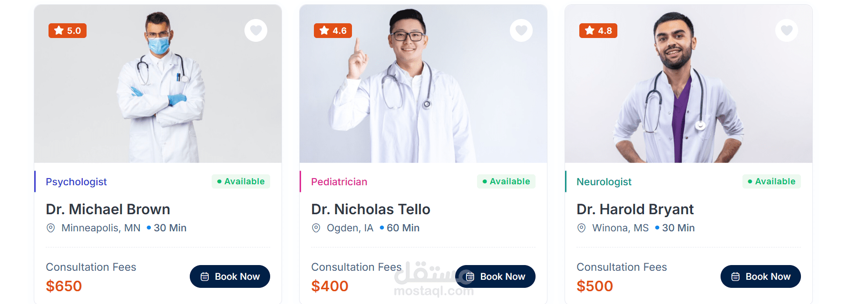
Task: Select the Neurologist specialty label
Action: [604, 182]
